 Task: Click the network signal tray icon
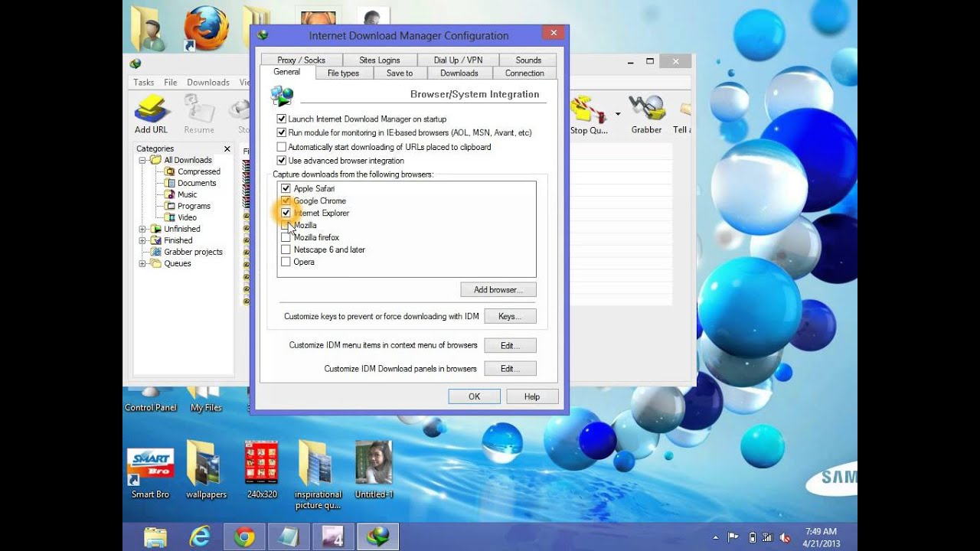click(x=767, y=537)
